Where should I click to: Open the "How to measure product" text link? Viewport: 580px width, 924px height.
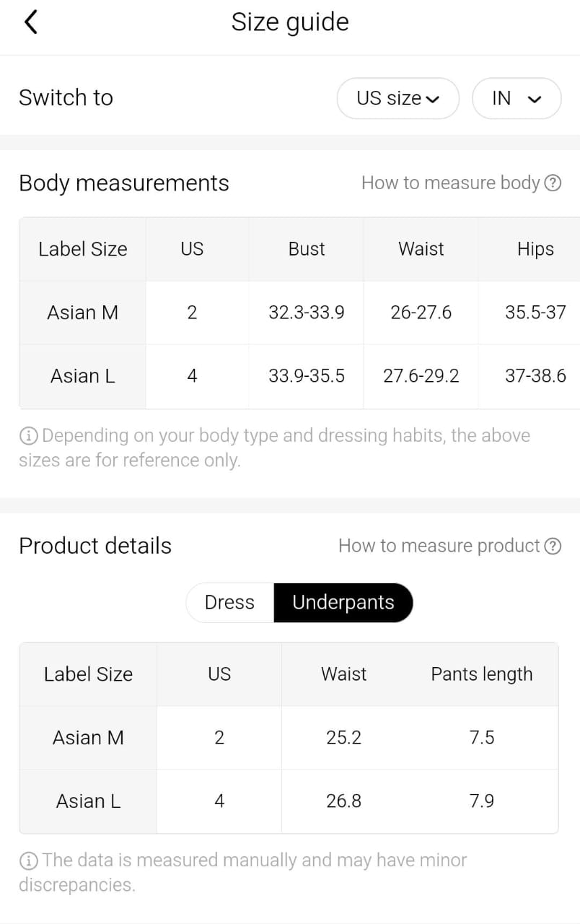tap(439, 546)
